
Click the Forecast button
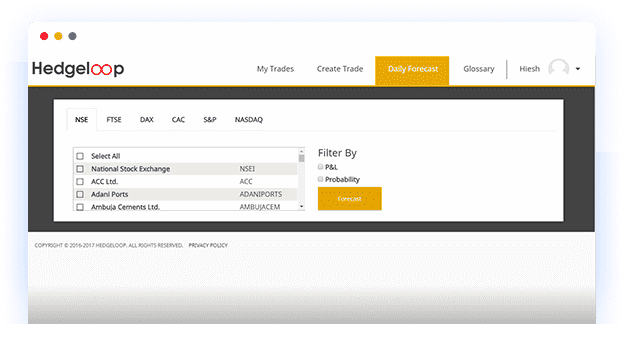pyautogui.click(x=349, y=199)
